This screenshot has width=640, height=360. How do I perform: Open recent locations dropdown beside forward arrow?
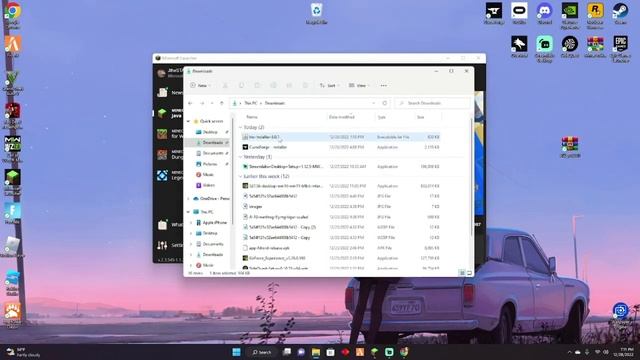212,103
